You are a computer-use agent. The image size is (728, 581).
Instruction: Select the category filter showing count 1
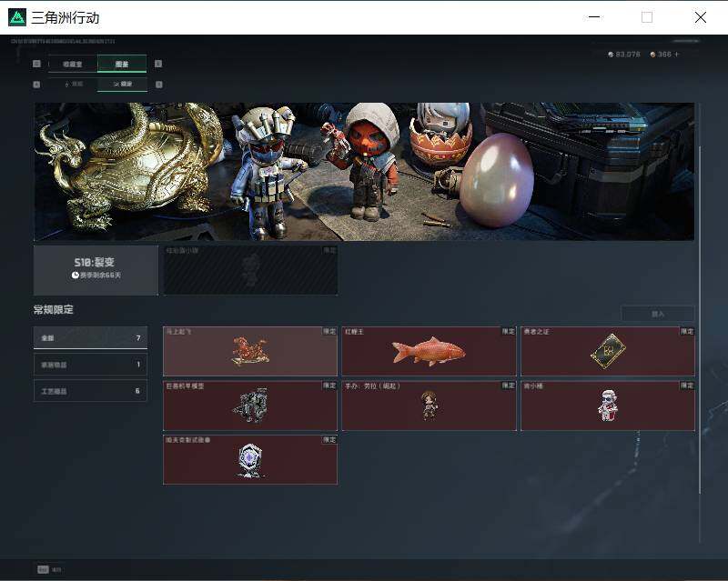90,365
